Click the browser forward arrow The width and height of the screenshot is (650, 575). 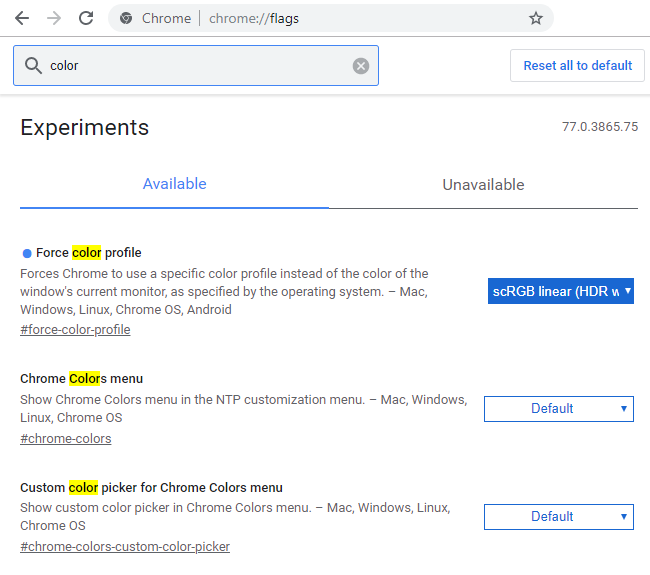(x=54, y=18)
